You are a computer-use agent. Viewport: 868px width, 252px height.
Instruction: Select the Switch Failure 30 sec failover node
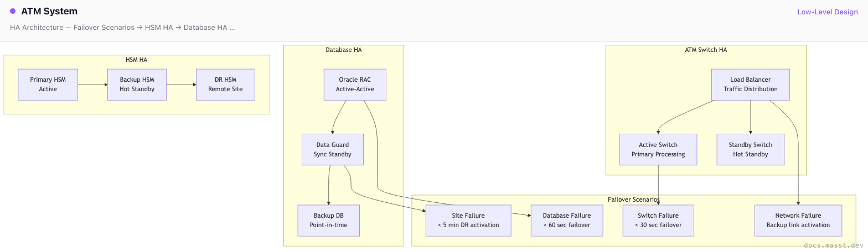[658, 221]
